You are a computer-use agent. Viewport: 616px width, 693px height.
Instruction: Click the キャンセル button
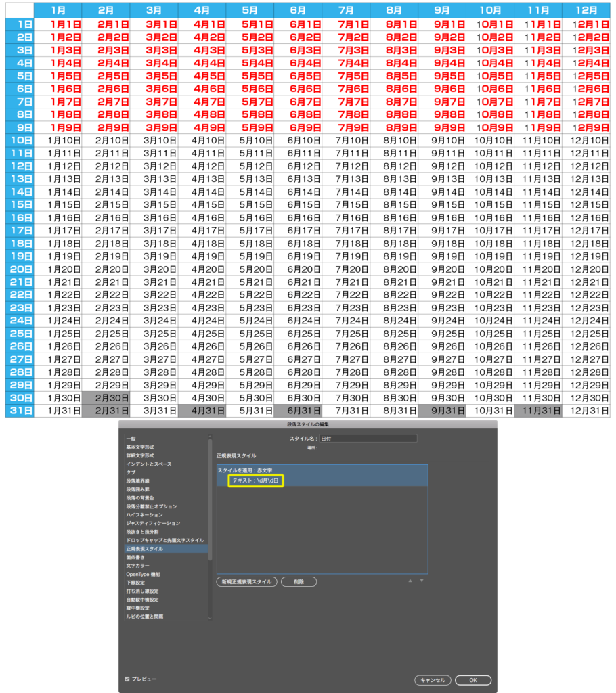click(433, 680)
